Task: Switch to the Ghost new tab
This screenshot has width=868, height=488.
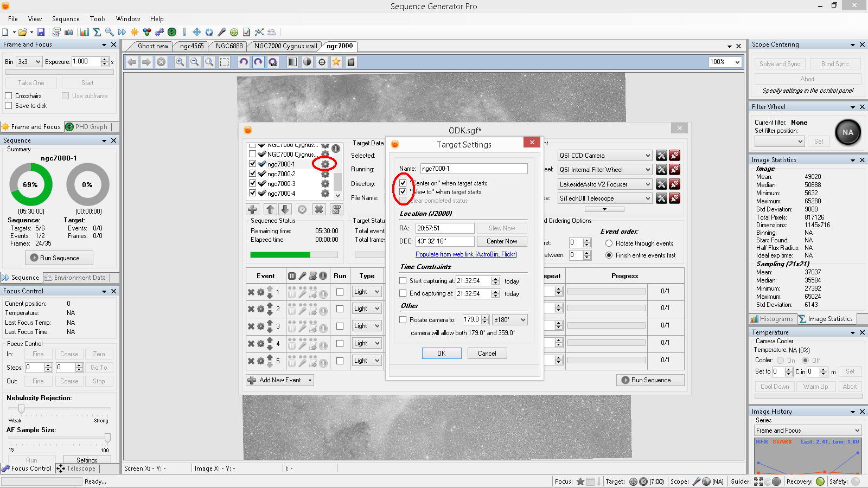Action: click(x=152, y=46)
